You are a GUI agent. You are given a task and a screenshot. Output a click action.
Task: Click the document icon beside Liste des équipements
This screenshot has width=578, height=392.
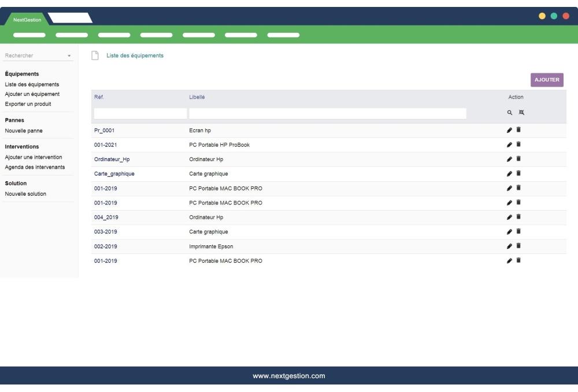pos(95,55)
